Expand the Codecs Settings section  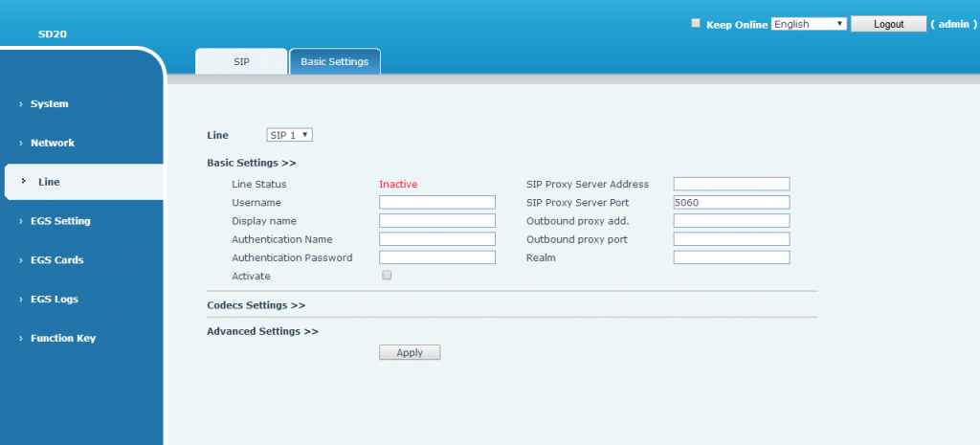tap(256, 305)
